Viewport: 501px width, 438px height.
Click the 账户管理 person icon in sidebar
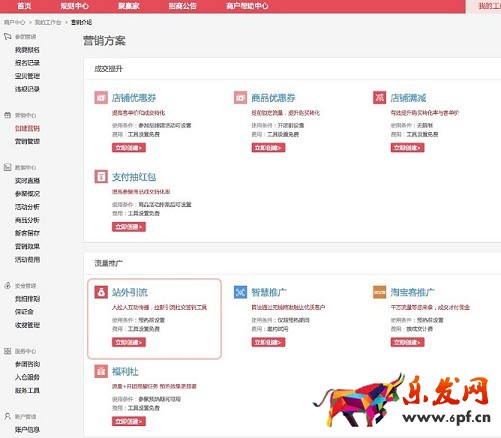click(x=7, y=416)
